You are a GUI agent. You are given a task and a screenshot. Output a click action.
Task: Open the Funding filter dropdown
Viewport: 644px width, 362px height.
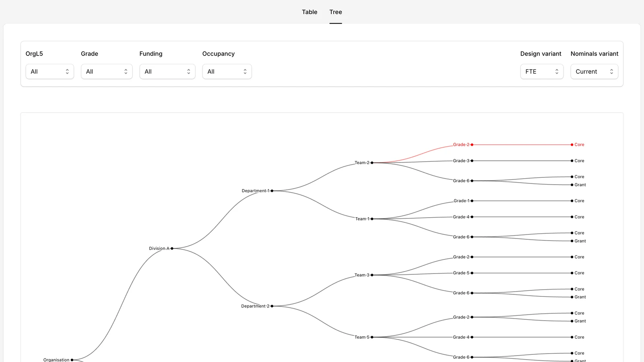pos(167,72)
